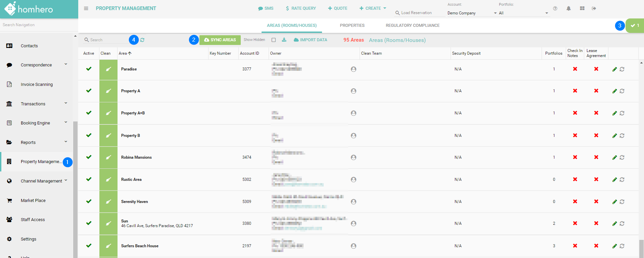Click the Import Data button
Screen dimensions: 644x258
click(x=310, y=40)
